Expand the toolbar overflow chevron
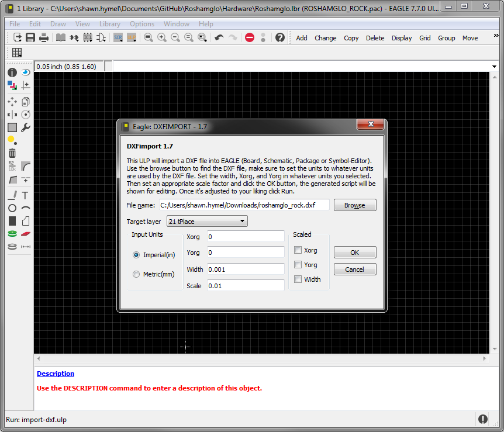Image resolution: width=504 pixels, height=432 pixels. click(496, 35)
